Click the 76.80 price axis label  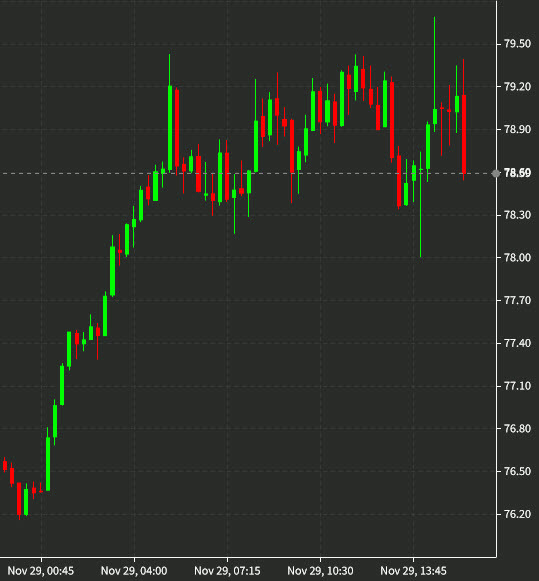tap(518, 429)
